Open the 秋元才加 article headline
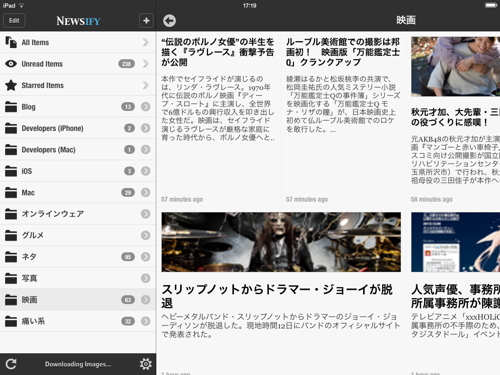This screenshot has width=500, height=375. coord(455,117)
